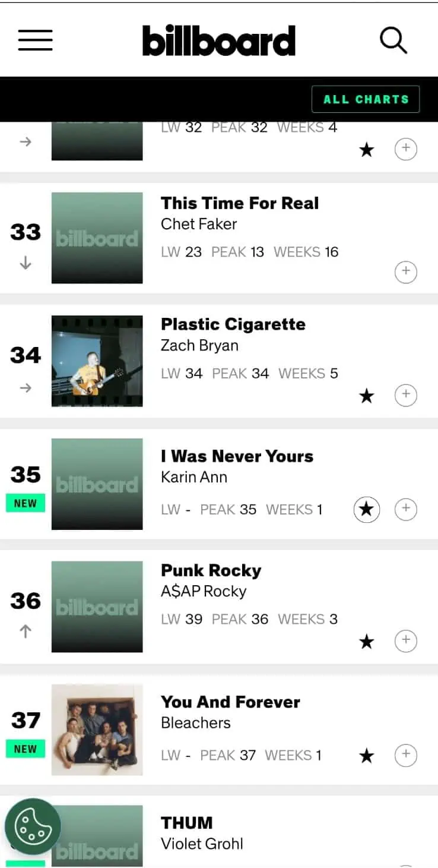Click circled star for I Was Never Yours
Screen dimensions: 438x868
(x=367, y=509)
